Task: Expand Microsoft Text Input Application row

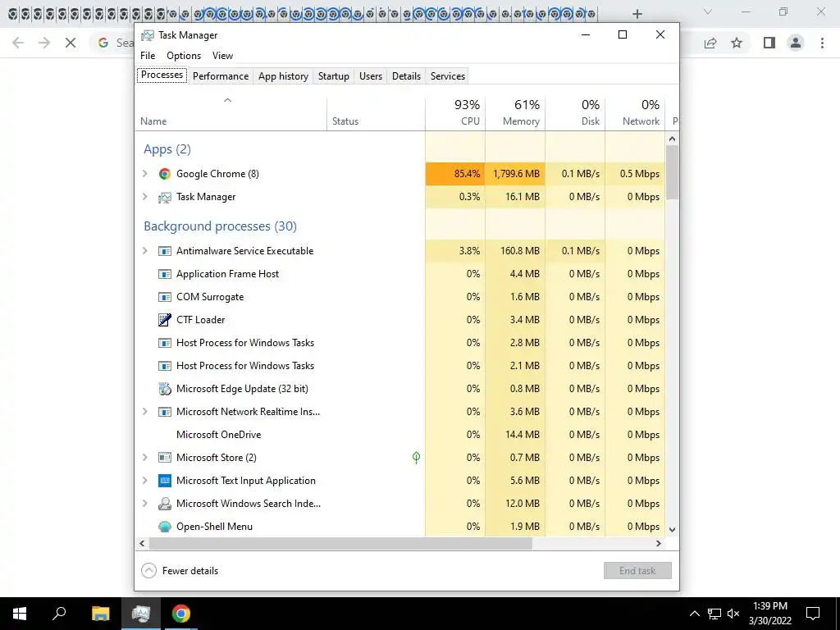Action: coord(144,481)
